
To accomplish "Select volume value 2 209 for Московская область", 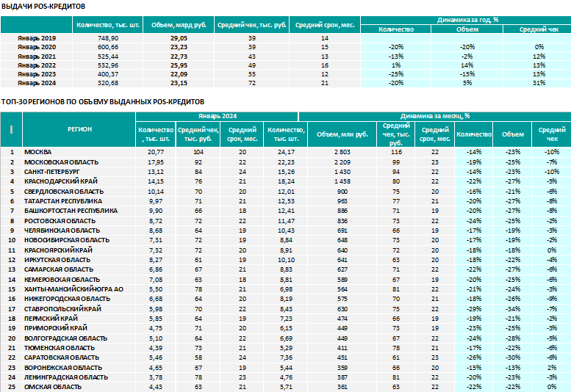I will [x=342, y=162].
